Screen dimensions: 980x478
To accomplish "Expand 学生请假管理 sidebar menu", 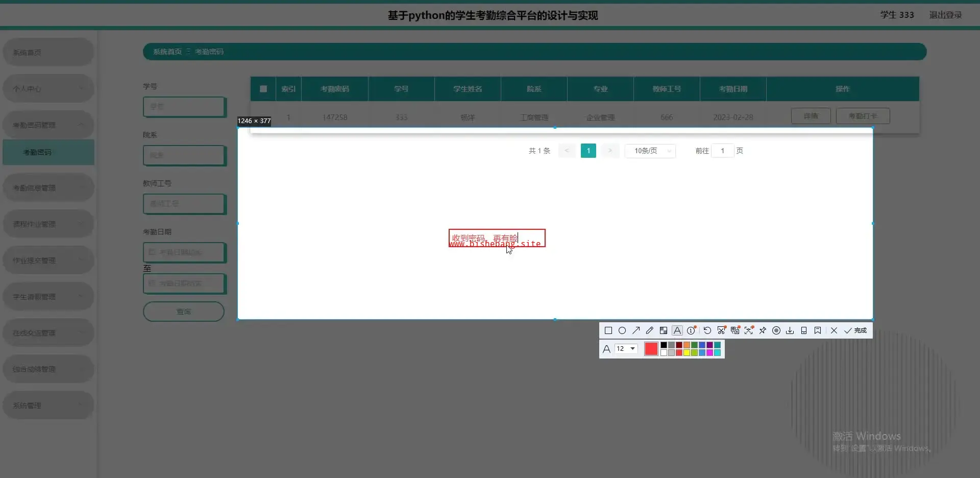I will (48, 296).
